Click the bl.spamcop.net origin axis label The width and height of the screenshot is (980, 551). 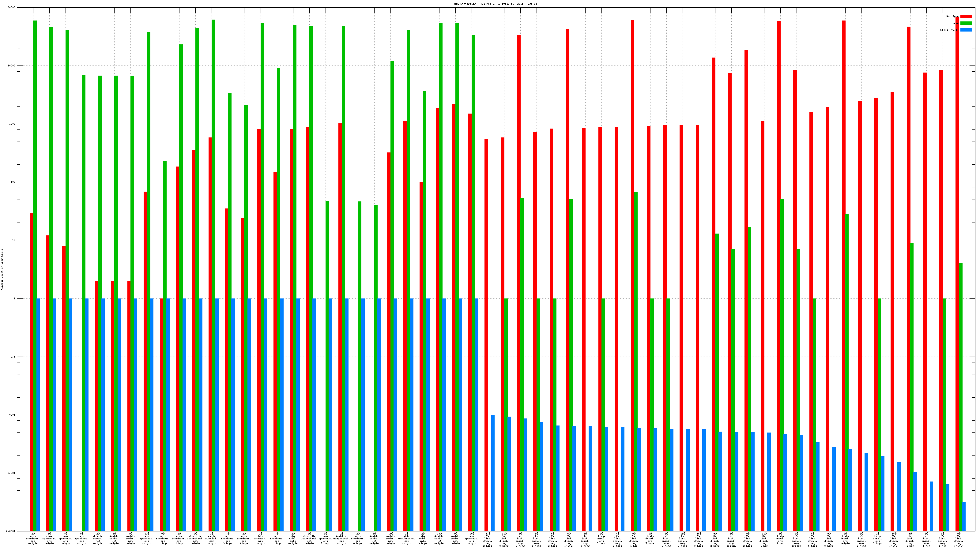click(x=260, y=538)
